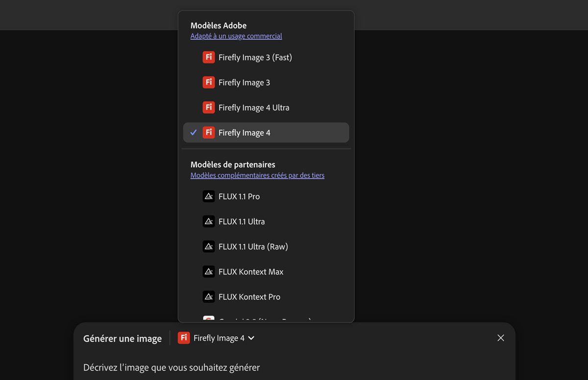
Task: Click the FLUX logo icon next to FLUX 1.1 Pro
Action: 209,197
